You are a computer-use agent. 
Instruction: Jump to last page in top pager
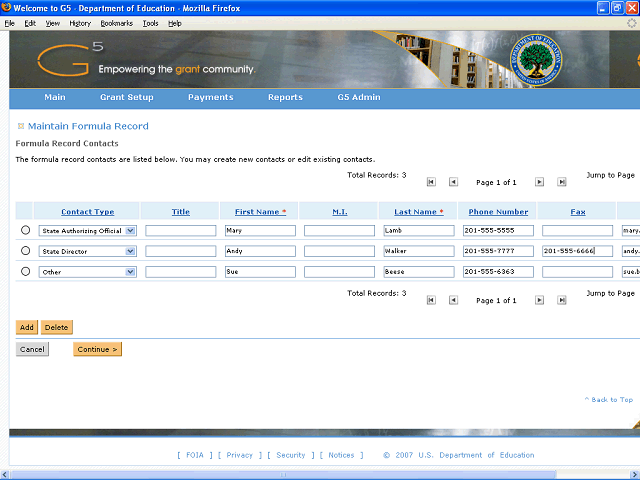(562, 182)
